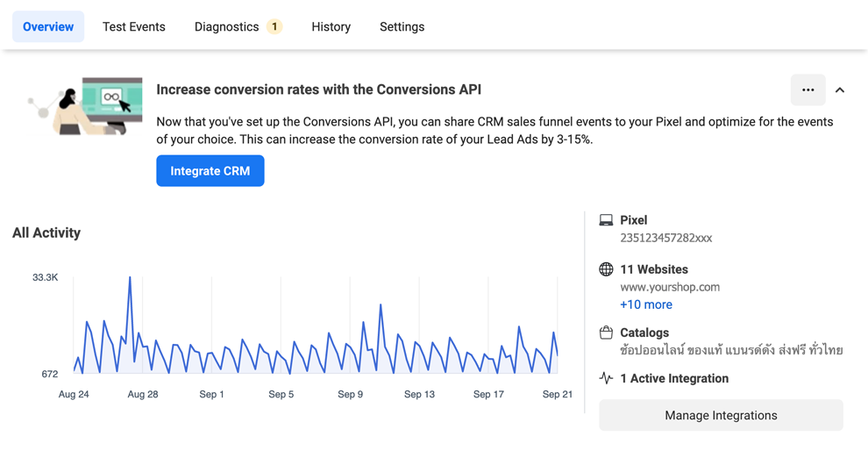Click the Diagnostics warning badge showing 1
Screen dimensions: 868x465
(274, 27)
